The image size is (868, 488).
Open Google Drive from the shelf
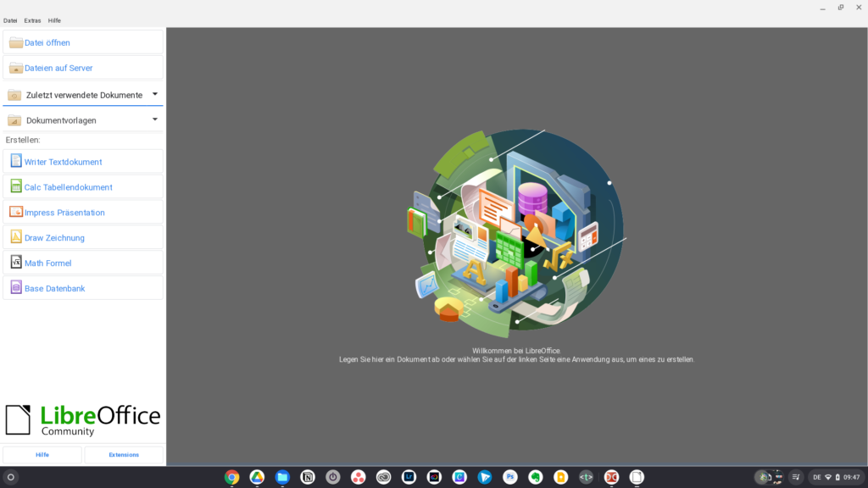point(257,477)
